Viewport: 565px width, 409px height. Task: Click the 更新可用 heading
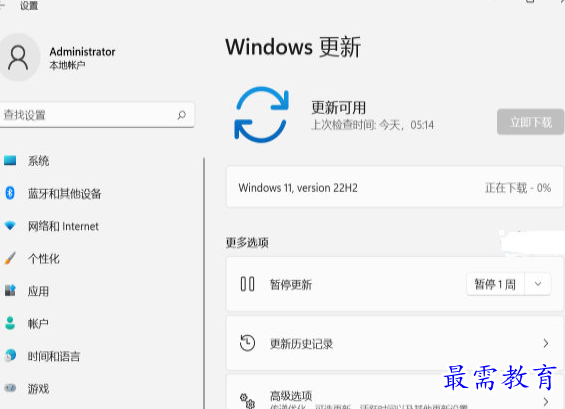point(338,107)
